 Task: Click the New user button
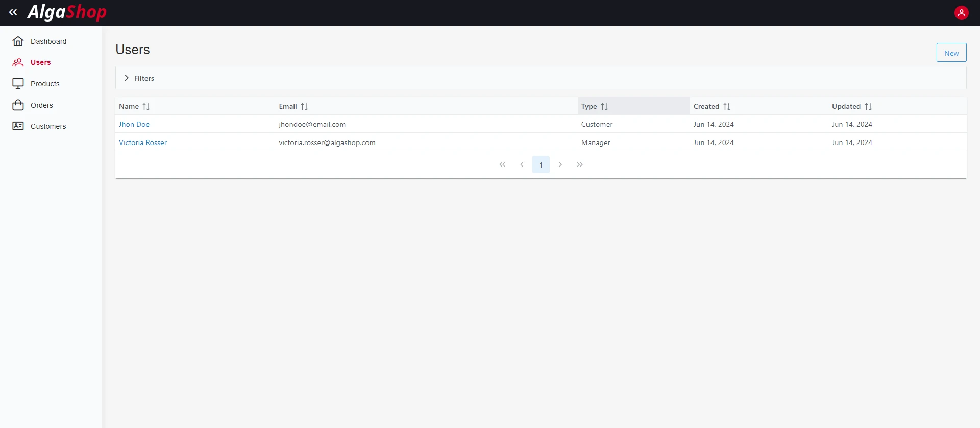pyautogui.click(x=951, y=53)
